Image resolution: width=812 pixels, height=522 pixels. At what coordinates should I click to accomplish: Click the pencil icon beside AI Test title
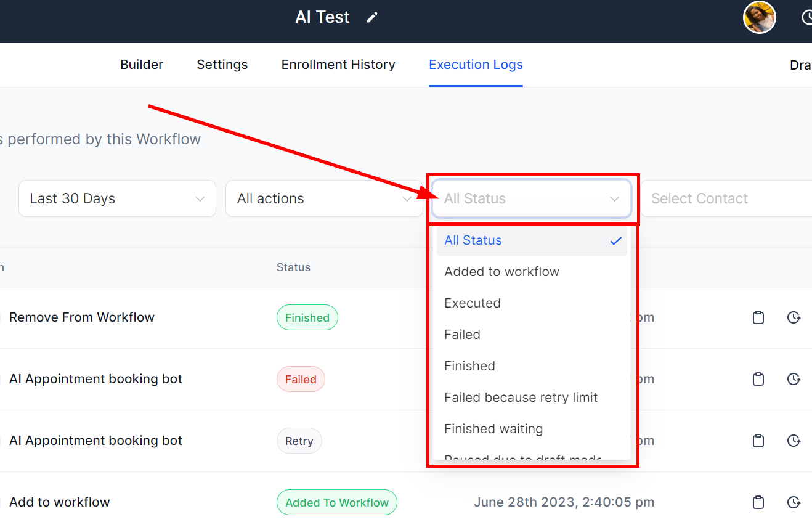click(371, 18)
